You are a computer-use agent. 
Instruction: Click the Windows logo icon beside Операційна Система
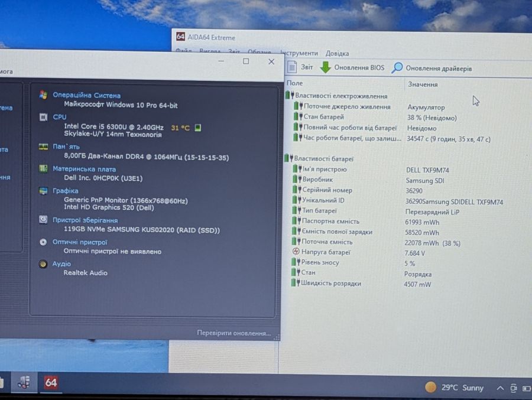(43, 95)
